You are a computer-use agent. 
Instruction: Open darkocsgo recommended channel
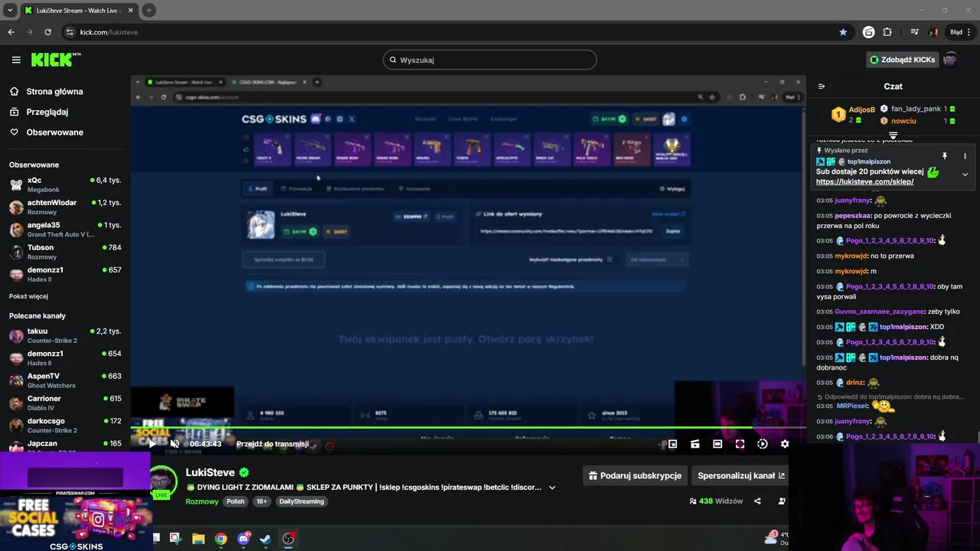click(x=65, y=425)
